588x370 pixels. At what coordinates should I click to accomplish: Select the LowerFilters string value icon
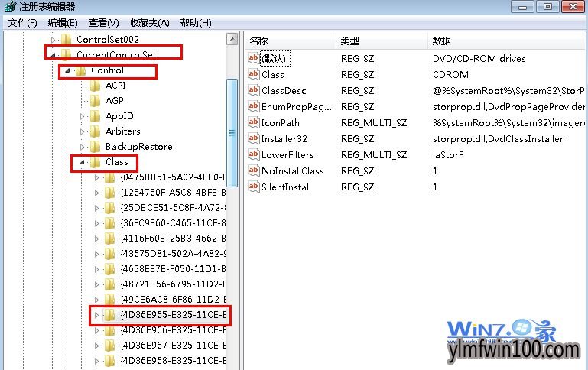254,154
